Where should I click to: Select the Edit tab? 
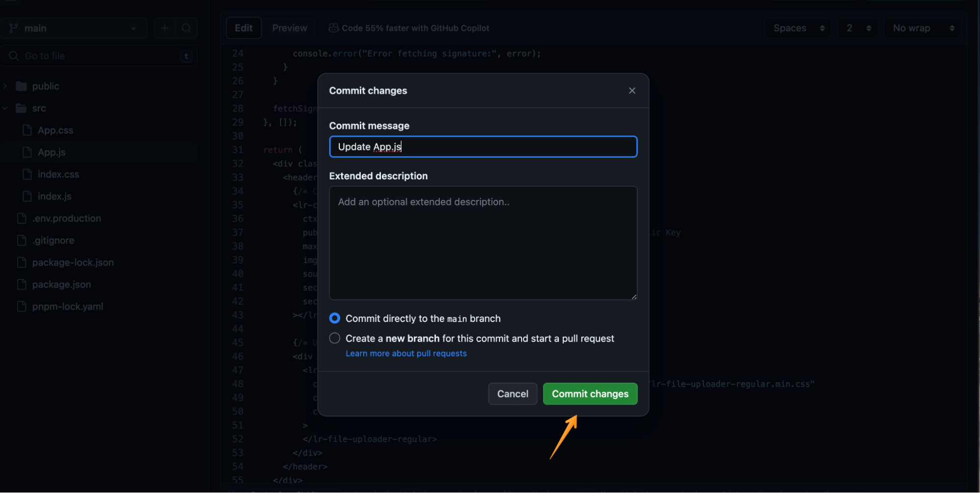click(243, 28)
